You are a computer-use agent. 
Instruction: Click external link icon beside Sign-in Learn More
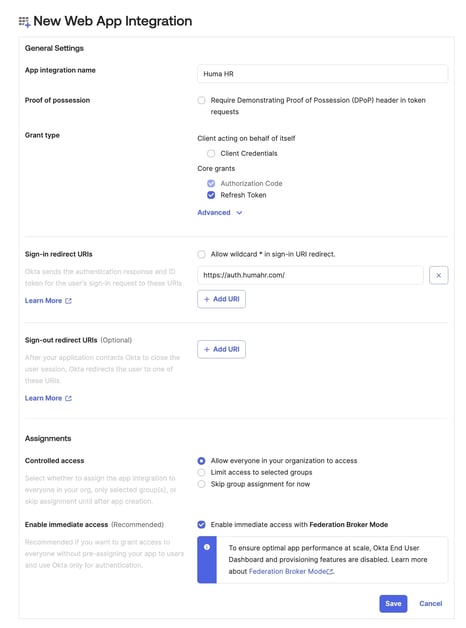point(68,301)
